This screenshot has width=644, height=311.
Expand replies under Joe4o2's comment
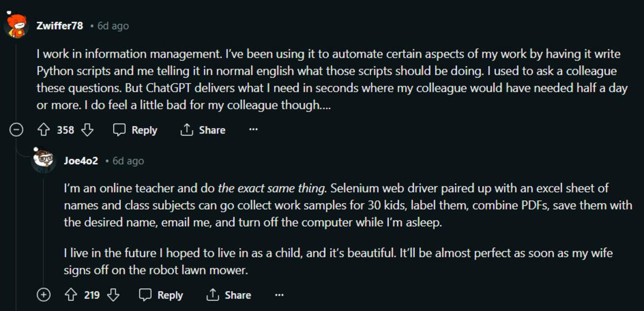[x=43, y=295]
